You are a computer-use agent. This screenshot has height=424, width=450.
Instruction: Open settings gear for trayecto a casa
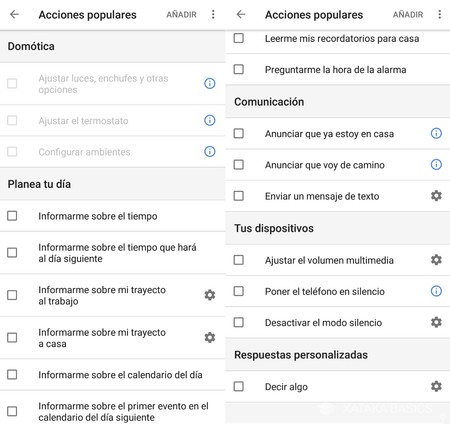pyautogui.click(x=209, y=338)
